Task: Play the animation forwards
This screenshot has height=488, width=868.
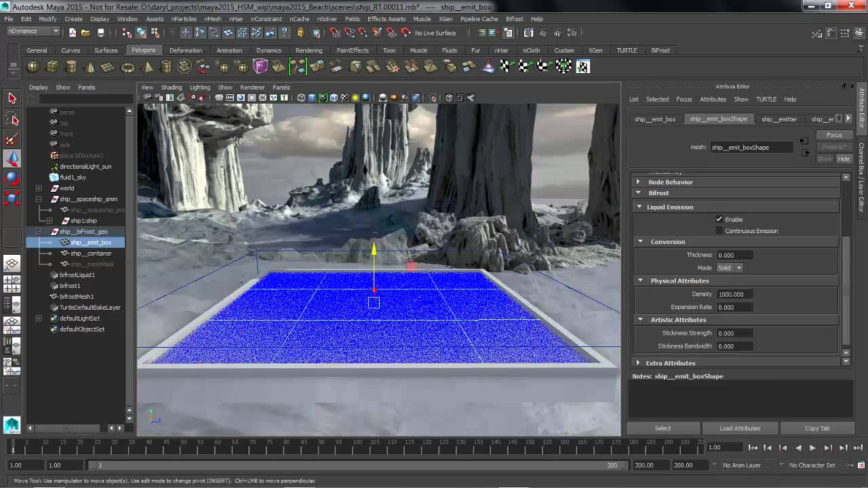Action: coord(812,448)
